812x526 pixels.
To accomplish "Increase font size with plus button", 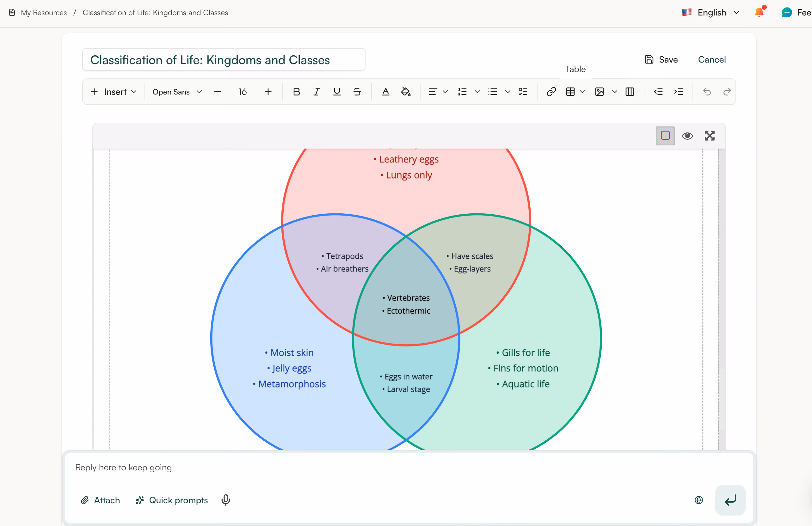I will point(268,92).
